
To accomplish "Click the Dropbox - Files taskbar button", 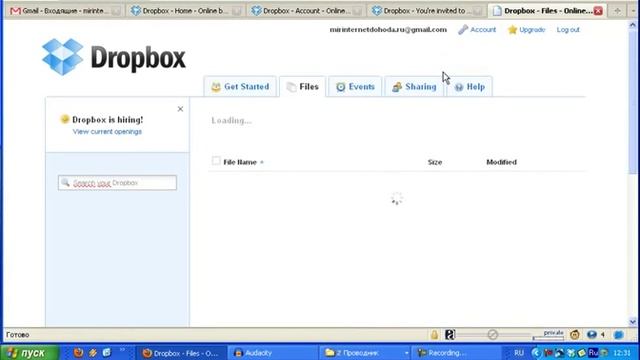I will [181, 353].
